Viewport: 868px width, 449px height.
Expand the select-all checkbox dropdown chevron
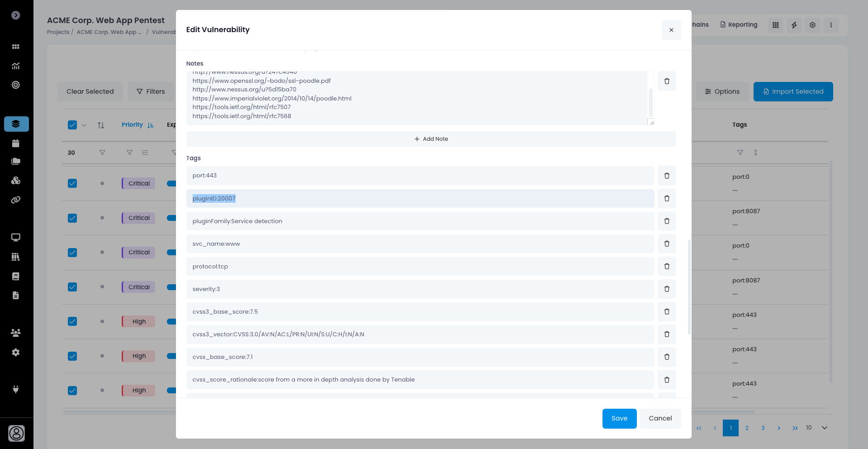[x=84, y=125]
